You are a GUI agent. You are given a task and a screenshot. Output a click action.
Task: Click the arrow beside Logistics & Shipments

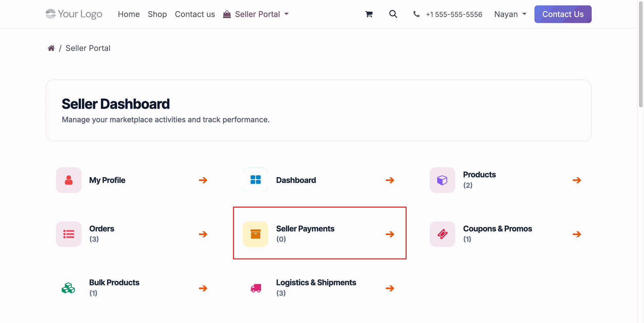[x=390, y=288]
